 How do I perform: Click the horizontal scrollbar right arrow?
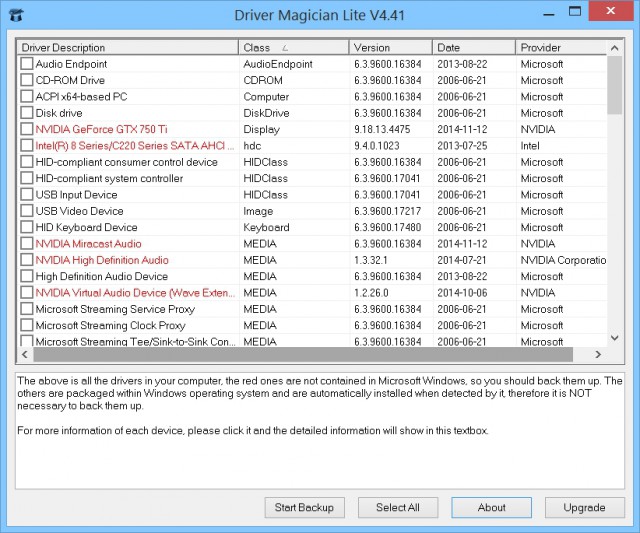pyautogui.click(x=598, y=354)
